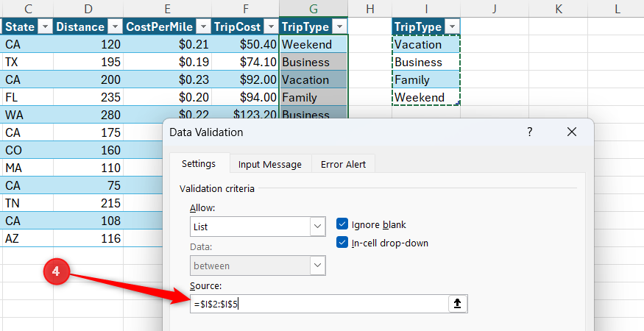Click the $0.19 CostPerMile cell

click(x=167, y=62)
